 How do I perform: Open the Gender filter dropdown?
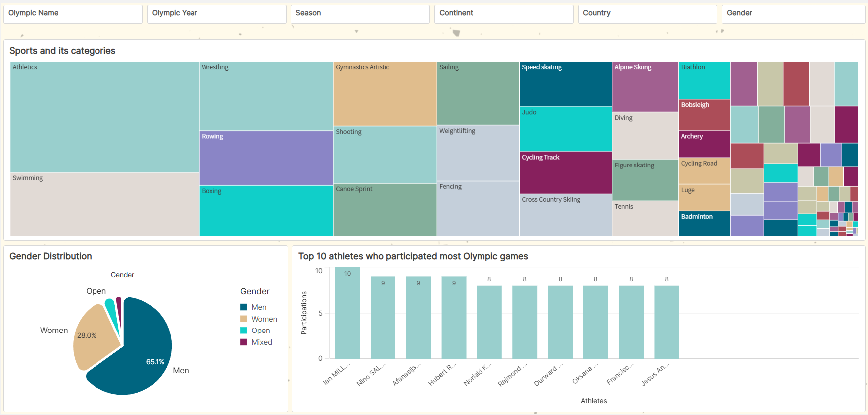point(793,13)
